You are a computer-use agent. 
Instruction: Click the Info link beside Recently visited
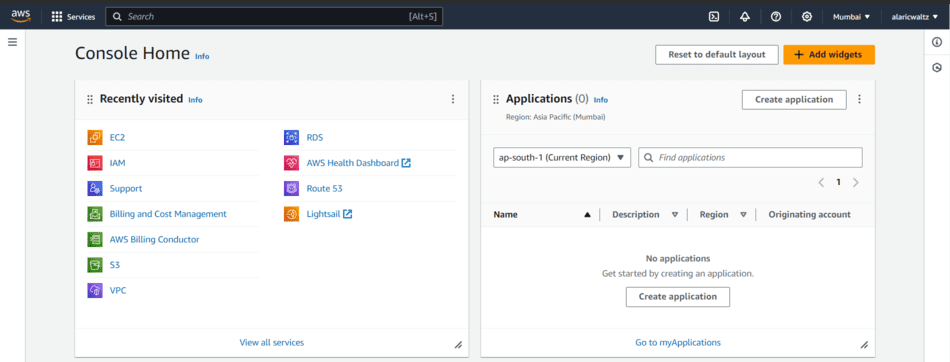195,100
